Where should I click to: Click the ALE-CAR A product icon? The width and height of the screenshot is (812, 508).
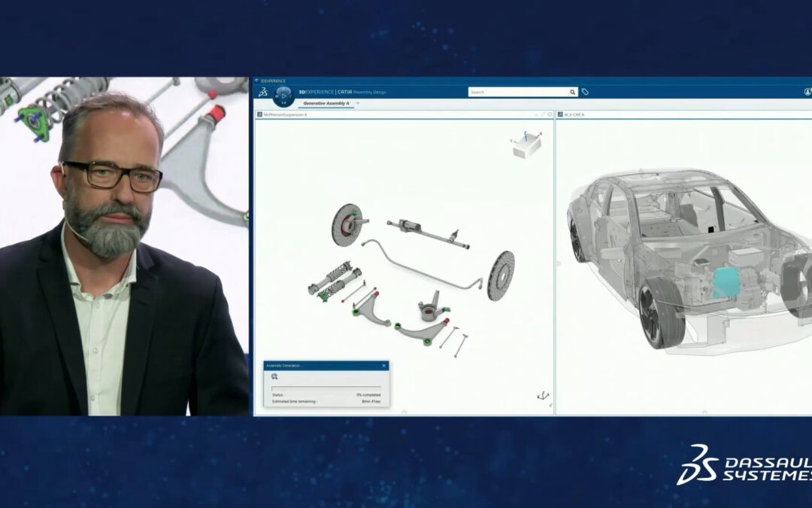tap(560, 114)
